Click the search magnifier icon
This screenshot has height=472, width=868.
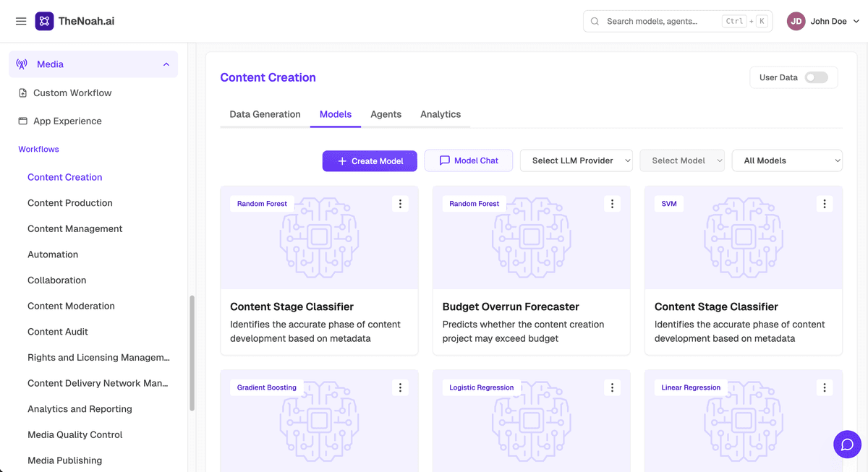(x=595, y=22)
